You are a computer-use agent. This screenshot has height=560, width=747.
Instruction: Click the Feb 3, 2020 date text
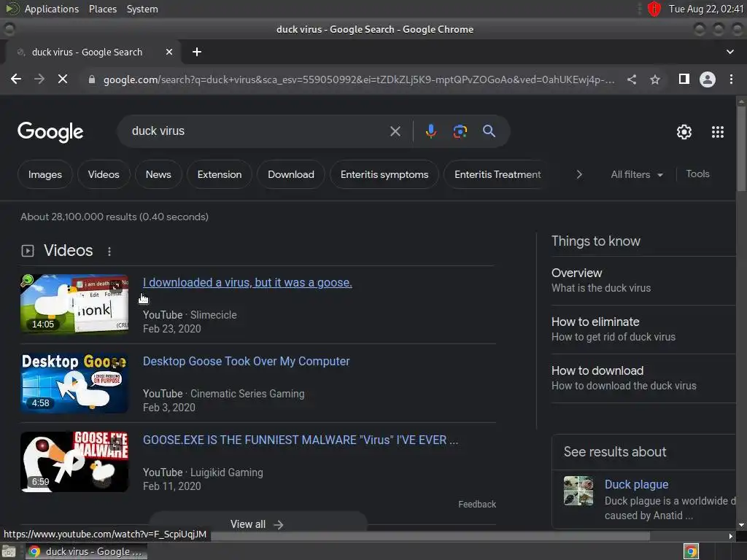tap(169, 408)
